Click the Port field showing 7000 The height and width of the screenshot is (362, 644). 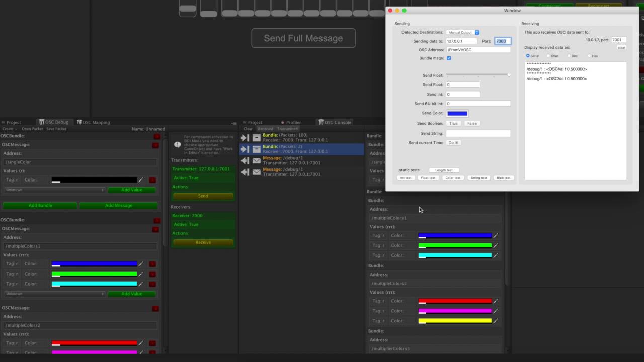(x=502, y=41)
